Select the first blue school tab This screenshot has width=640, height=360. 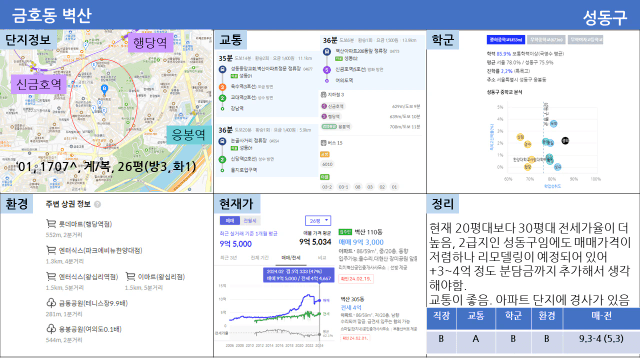point(505,40)
